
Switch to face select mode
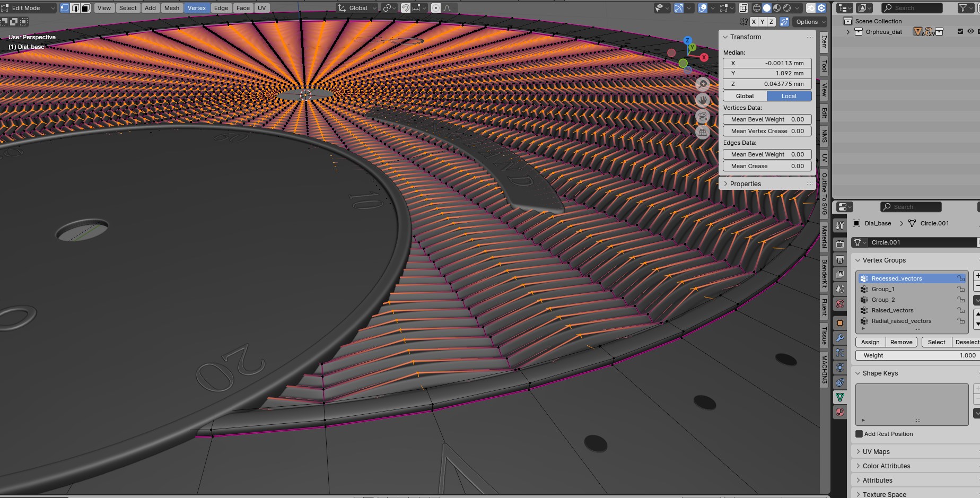tap(85, 8)
